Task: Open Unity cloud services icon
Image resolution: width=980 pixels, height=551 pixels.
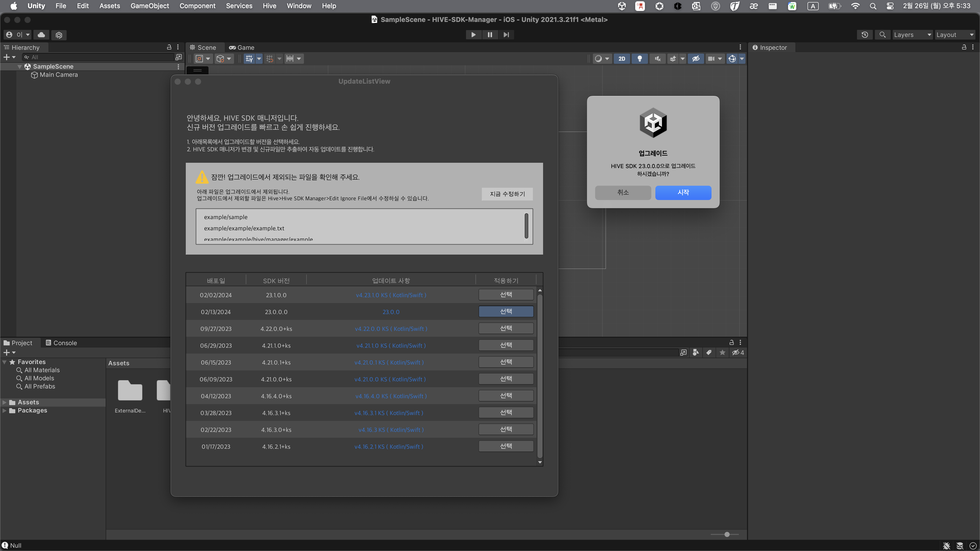Action: [x=41, y=35]
